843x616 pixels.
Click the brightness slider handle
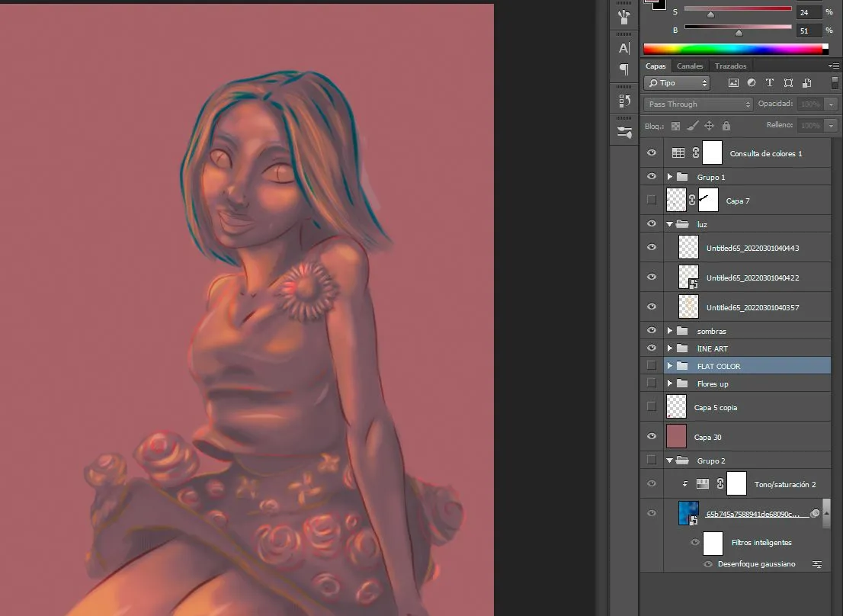coord(739,33)
